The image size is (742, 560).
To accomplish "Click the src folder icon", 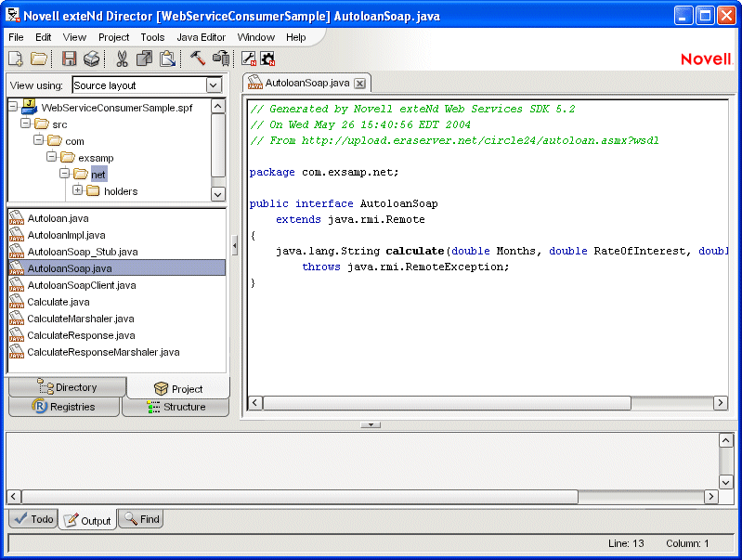I will pos(42,124).
